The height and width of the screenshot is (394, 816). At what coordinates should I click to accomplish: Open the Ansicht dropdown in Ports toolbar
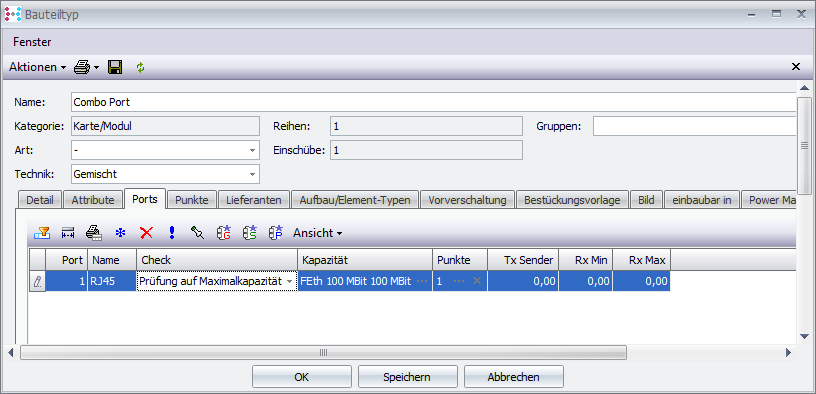pos(317,233)
